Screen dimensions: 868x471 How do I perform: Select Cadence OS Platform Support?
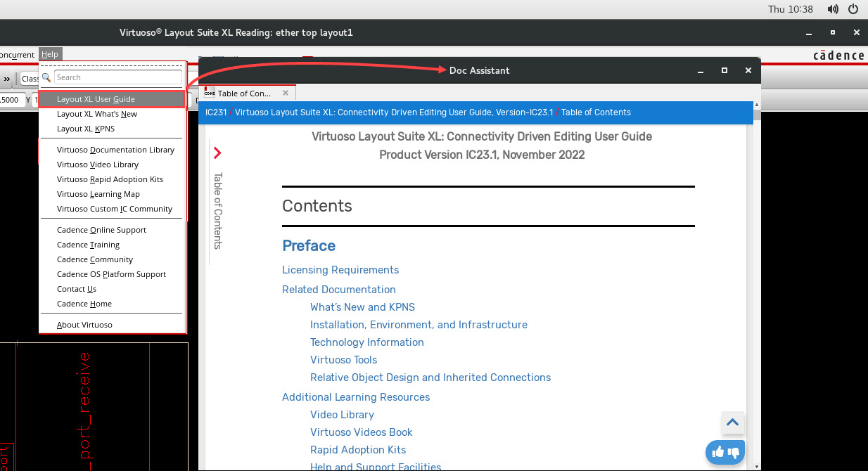[111, 274]
